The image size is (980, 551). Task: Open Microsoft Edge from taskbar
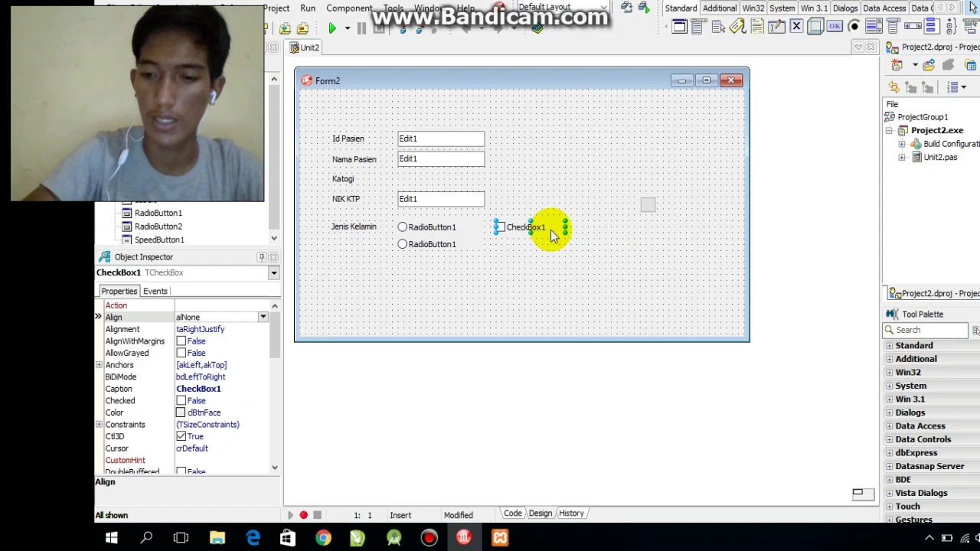(x=253, y=538)
